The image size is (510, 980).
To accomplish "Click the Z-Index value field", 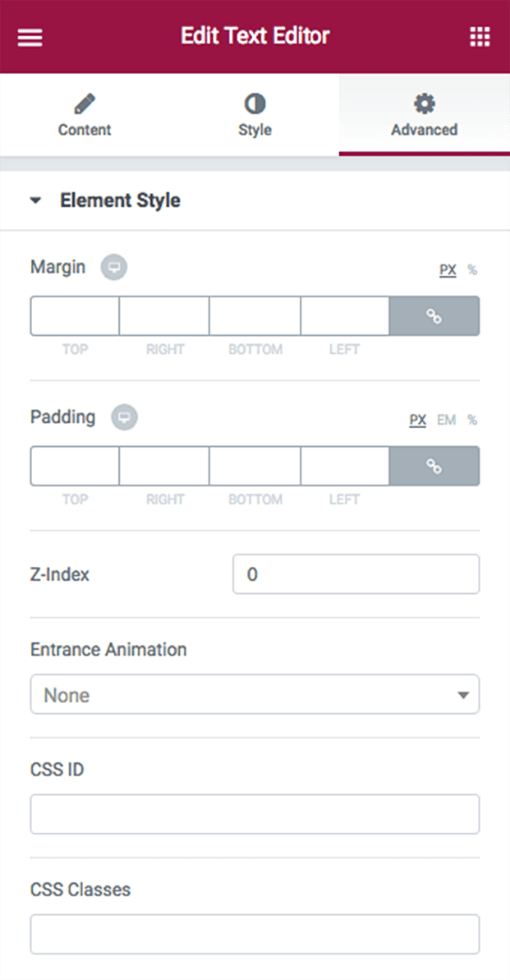I will pos(356,574).
